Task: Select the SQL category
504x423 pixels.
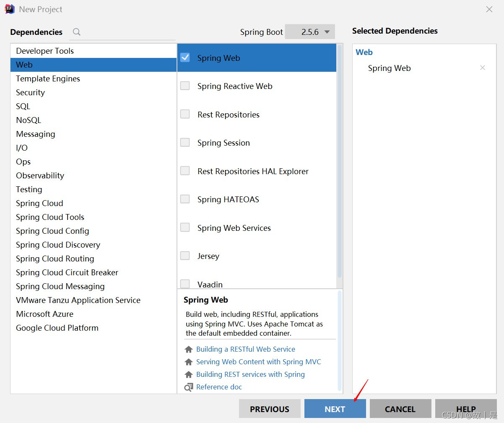Action: click(x=93, y=106)
